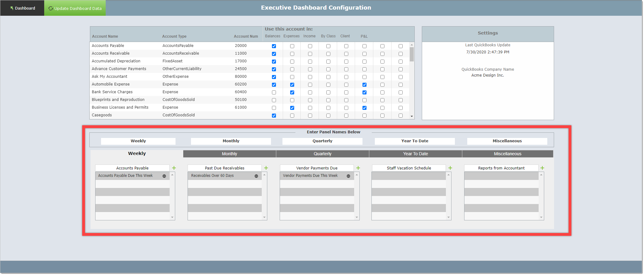644x275 pixels.
Task: Click the accounts list scrollbar thumb
Action: pos(412,54)
